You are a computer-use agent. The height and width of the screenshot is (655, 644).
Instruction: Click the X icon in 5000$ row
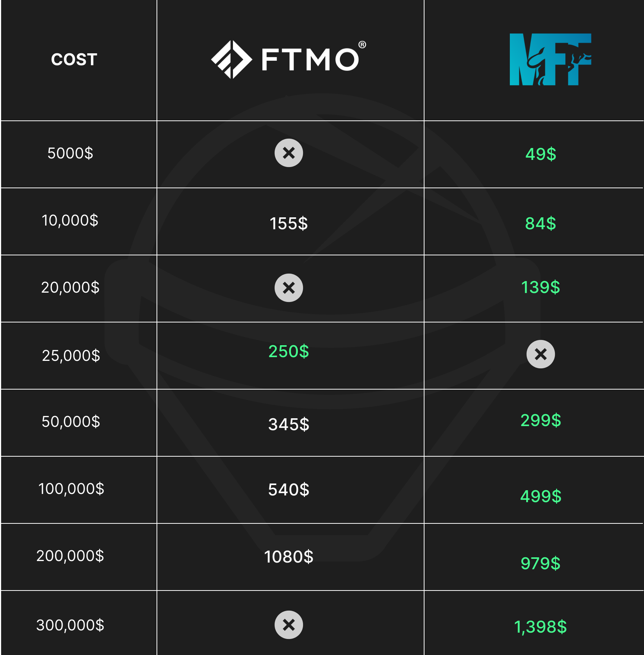[x=289, y=153]
